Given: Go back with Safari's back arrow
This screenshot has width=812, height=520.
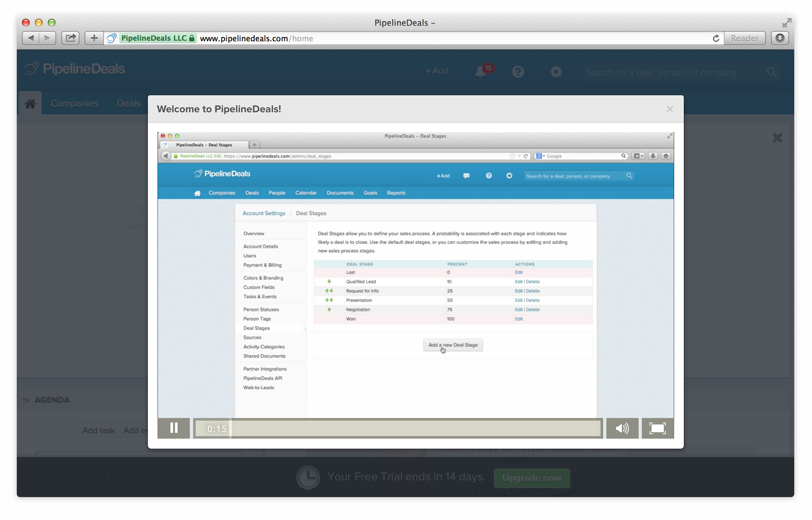Looking at the screenshot, I should tap(31, 38).
